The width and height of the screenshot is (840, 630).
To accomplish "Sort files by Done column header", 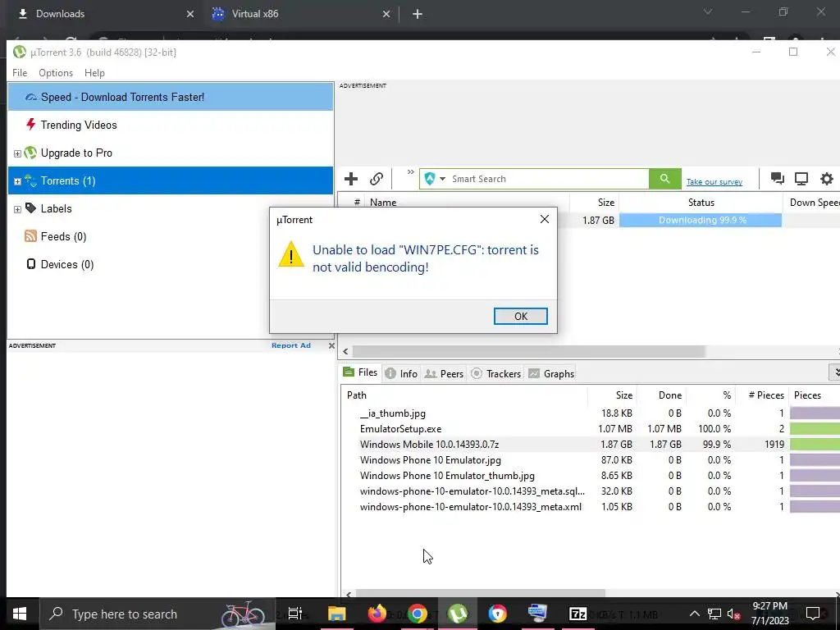I will click(x=662, y=395).
